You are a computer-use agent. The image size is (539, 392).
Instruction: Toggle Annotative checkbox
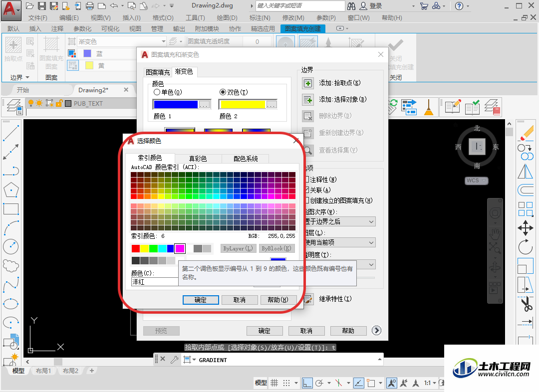coord(307,180)
